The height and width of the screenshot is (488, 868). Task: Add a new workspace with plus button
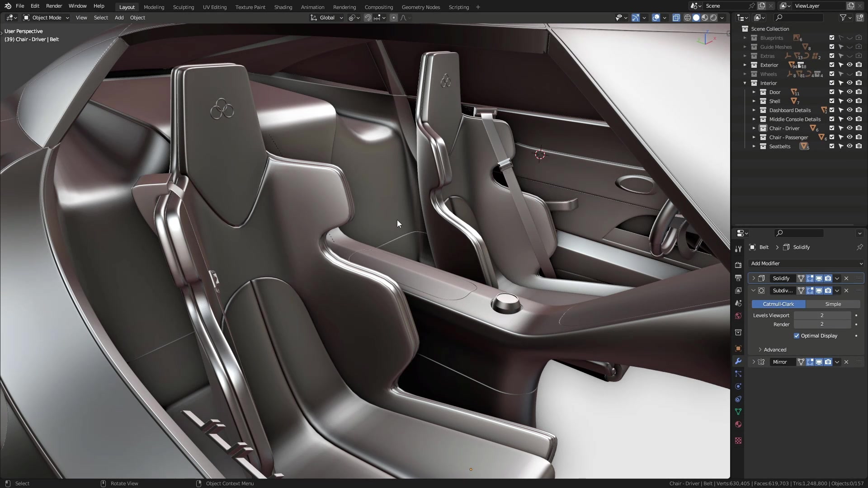(x=478, y=7)
